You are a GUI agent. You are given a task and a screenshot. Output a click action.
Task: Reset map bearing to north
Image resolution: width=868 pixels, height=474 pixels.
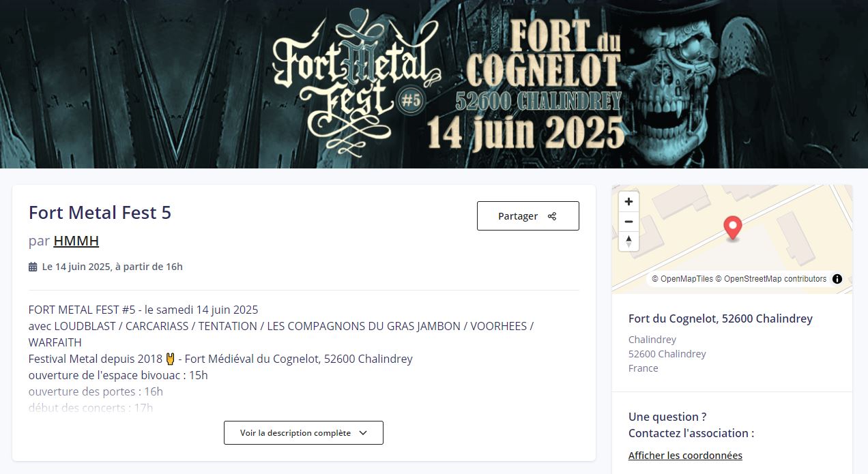pos(628,241)
